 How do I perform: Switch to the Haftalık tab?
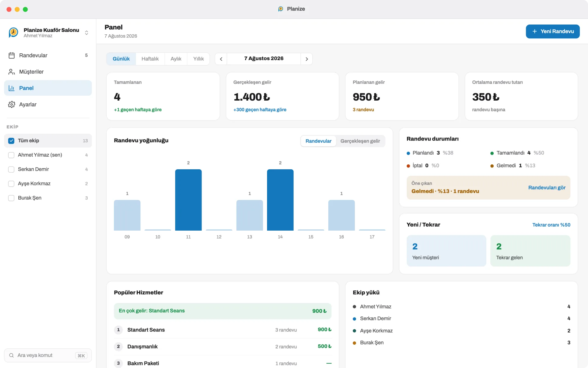[150, 59]
